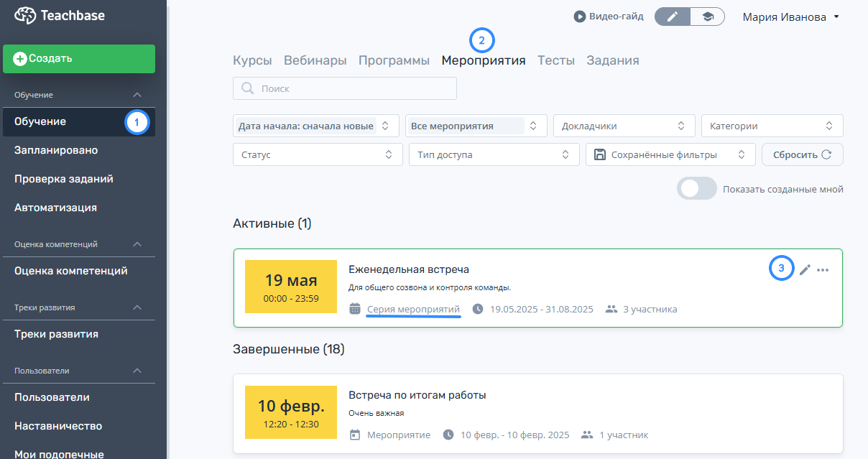Image resolution: width=868 pixels, height=459 pixels.
Task: Collapse the Обучение sidebar section
Action: coord(137,95)
